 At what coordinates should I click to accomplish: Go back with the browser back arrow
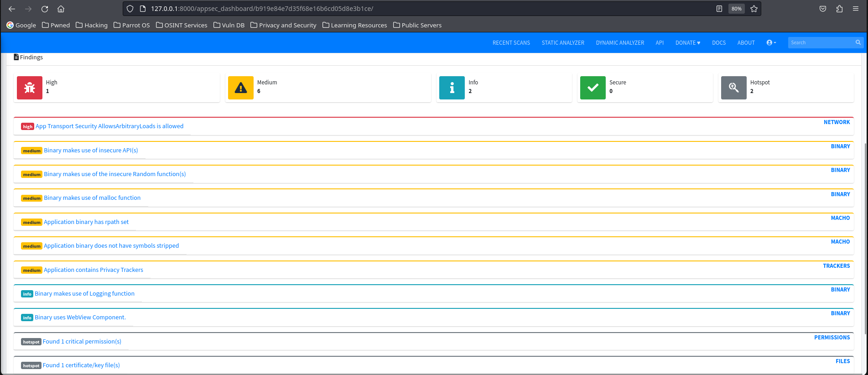pyautogui.click(x=12, y=9)
